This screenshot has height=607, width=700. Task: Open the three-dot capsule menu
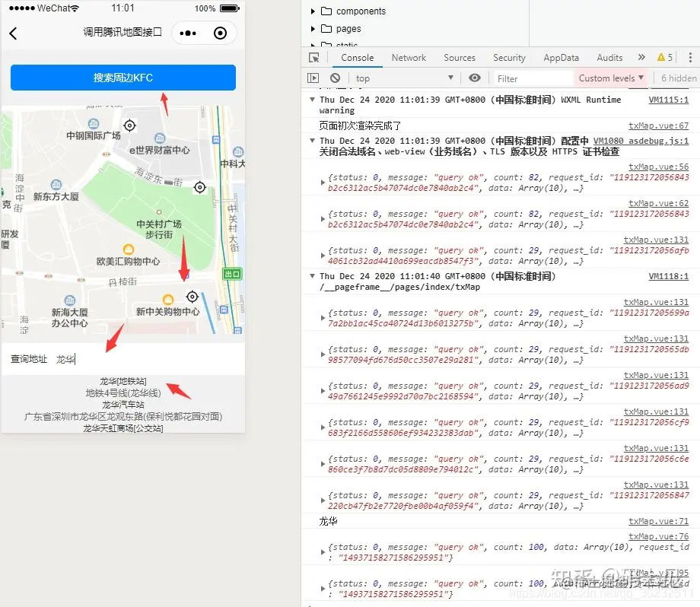tap(188, 33)
